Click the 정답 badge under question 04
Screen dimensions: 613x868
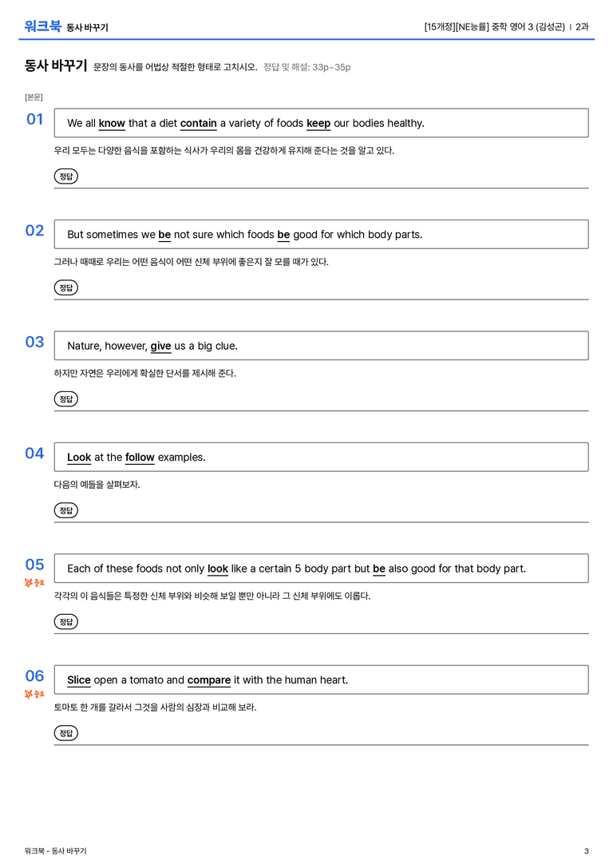tap(65, 509)
